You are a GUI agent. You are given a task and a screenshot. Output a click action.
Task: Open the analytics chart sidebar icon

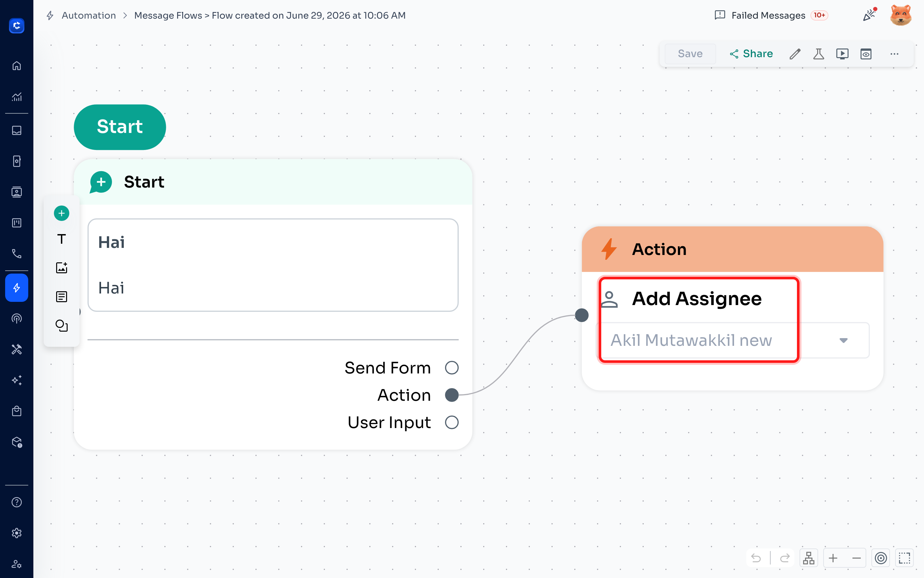pos(16,97)
